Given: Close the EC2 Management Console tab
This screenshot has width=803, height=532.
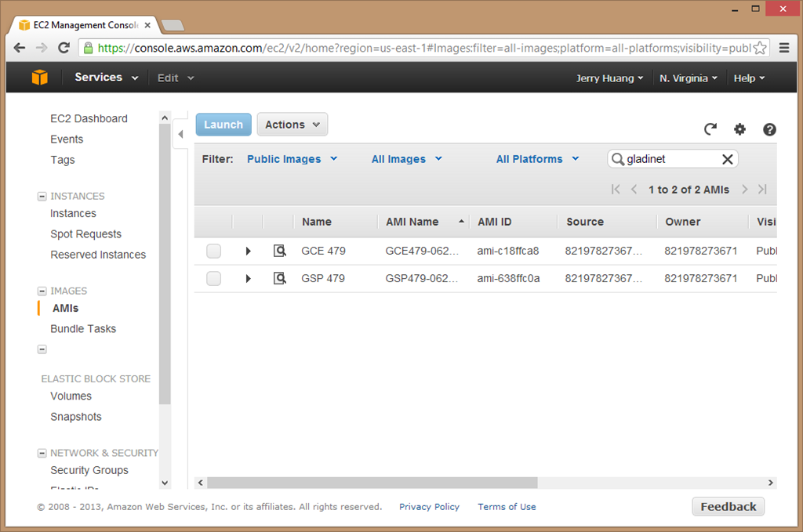Looking at the screenshot, I should (x=147, y=25).
